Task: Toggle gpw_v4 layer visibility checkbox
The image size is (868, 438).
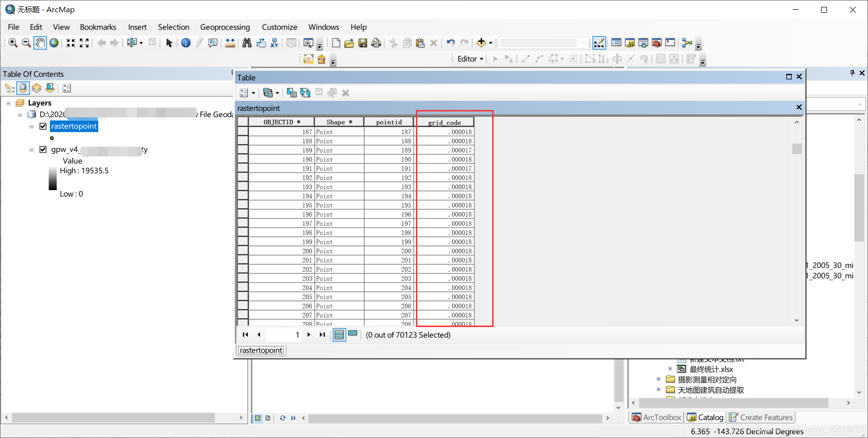Action: tap(43, 150)
